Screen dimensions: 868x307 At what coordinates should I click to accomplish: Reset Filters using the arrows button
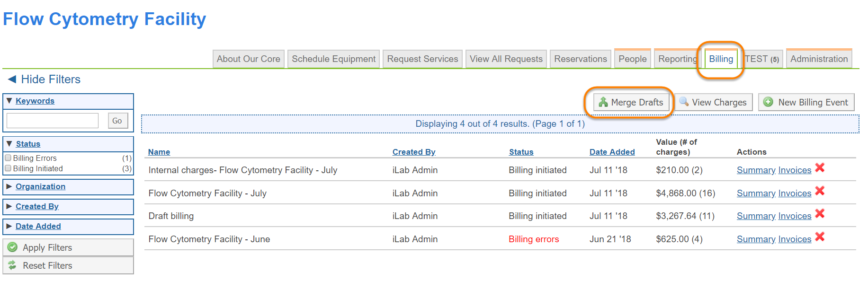click(68, 265)
